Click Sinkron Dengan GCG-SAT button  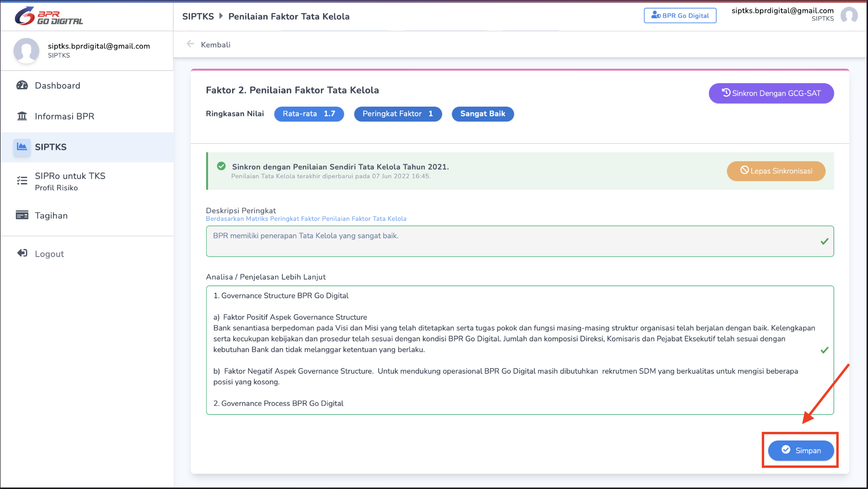(x=771, y=93)
